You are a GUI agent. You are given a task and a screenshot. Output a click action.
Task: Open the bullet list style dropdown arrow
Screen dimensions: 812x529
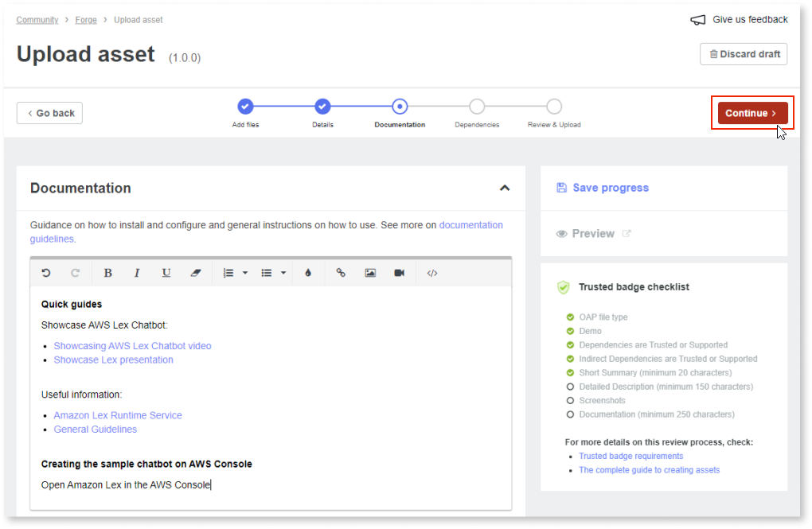(283, 273)
